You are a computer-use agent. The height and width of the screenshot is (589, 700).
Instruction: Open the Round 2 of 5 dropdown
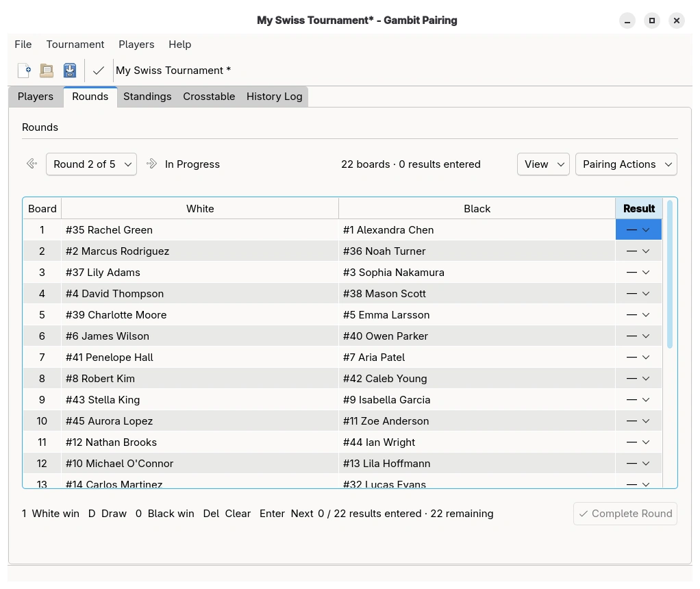click(x=92, y=164)
